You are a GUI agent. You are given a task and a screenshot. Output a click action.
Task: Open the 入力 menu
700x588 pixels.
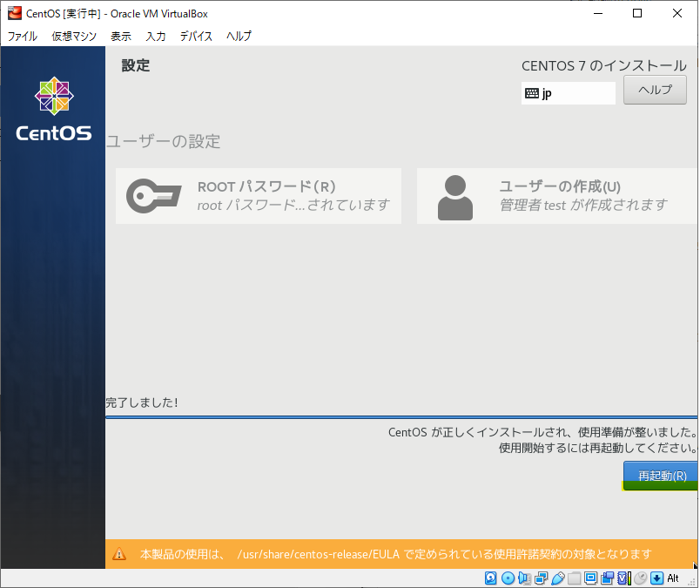(x=156, y=37)
